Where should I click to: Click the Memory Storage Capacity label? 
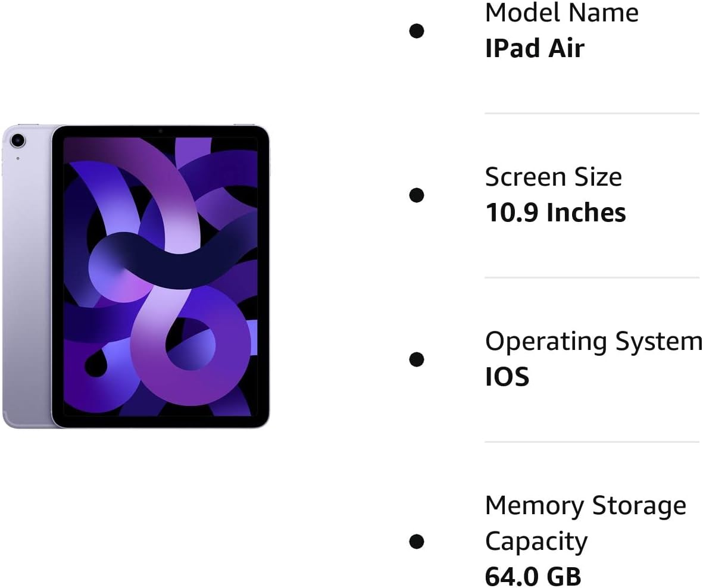[586, 523]
